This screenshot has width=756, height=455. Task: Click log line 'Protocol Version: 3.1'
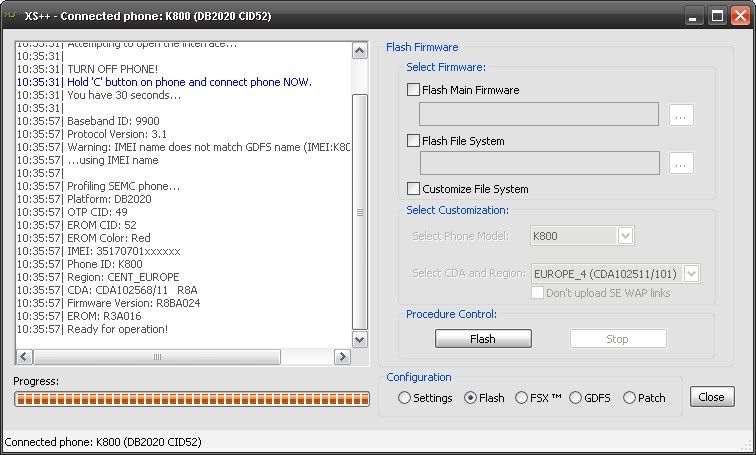92,134
